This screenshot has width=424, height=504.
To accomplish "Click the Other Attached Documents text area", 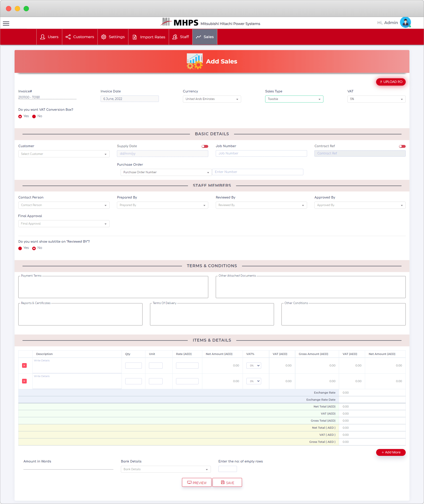I will click(x=311, y=287).
